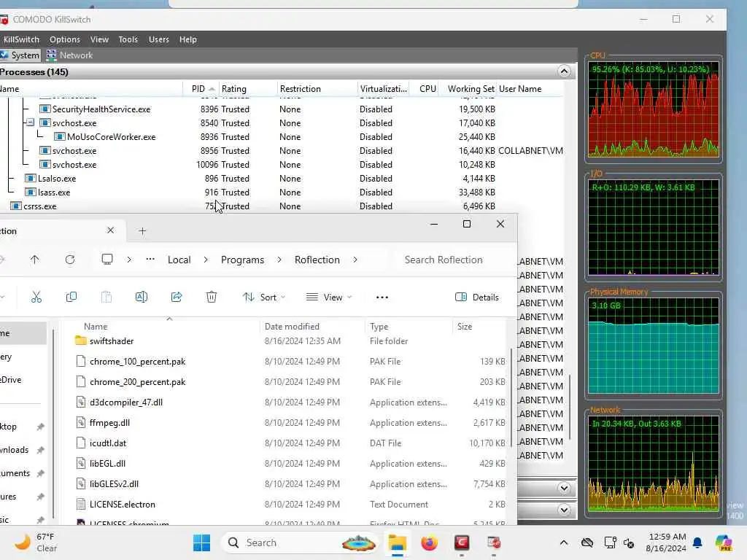Switch to the System tab
The height and width of the screenshot is (560, 747).
point(20,55)
